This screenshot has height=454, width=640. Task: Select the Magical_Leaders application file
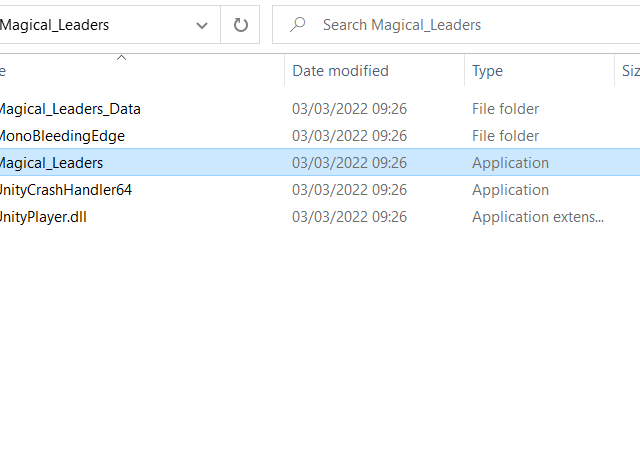(x=51, y=163)
